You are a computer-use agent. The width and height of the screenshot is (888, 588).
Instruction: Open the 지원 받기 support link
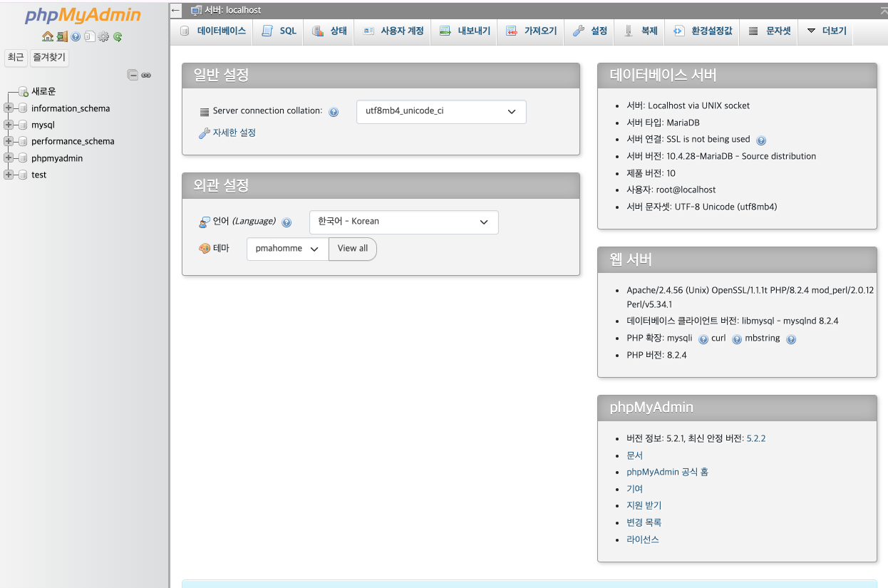(x=644, y=505)
